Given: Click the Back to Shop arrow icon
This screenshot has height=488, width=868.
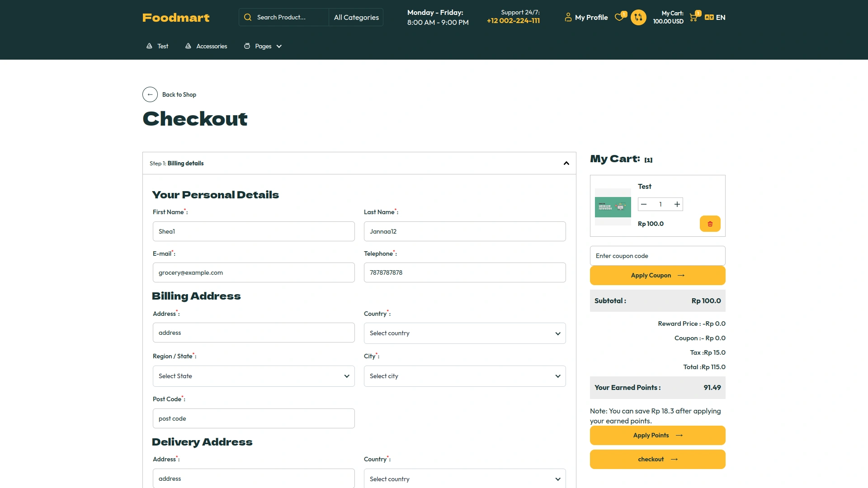Looking at the screenshot, I should (x=150, y=94).
